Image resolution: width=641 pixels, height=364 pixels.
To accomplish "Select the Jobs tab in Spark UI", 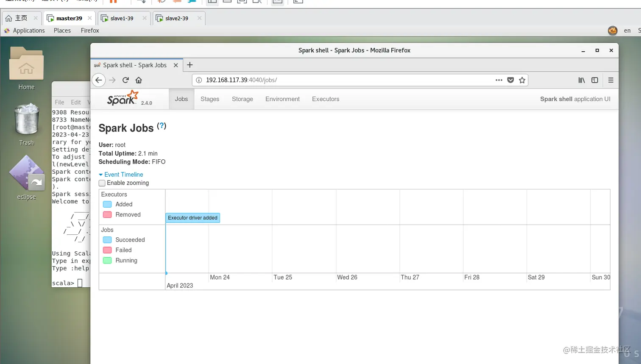I will coord(181,99).
